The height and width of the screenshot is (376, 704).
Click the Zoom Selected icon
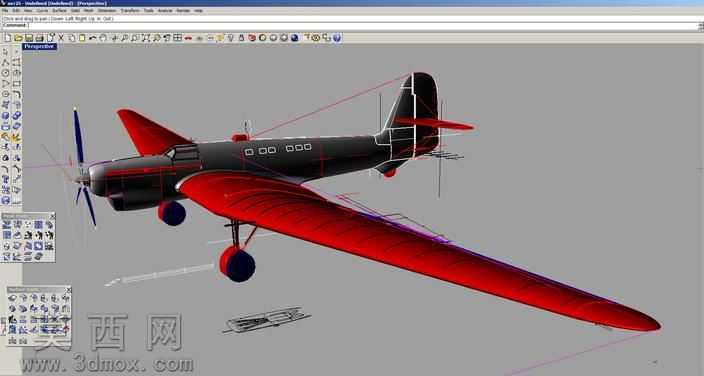(156, 38)
